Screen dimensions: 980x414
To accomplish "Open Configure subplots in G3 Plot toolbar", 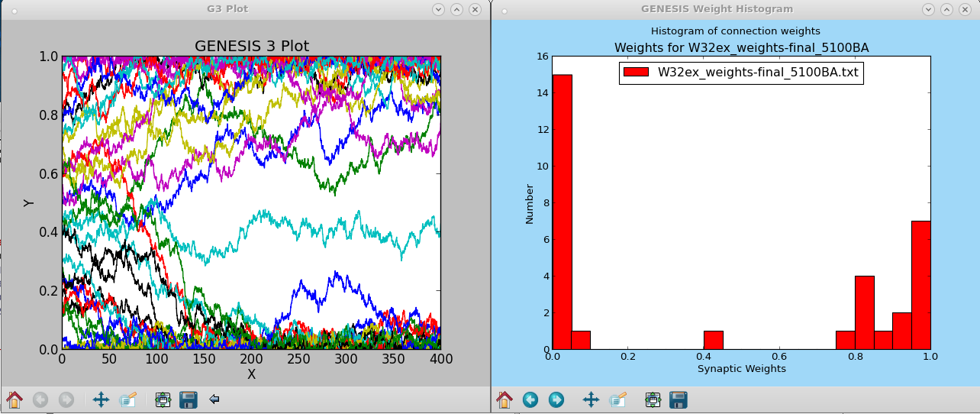I will point(163,399).
